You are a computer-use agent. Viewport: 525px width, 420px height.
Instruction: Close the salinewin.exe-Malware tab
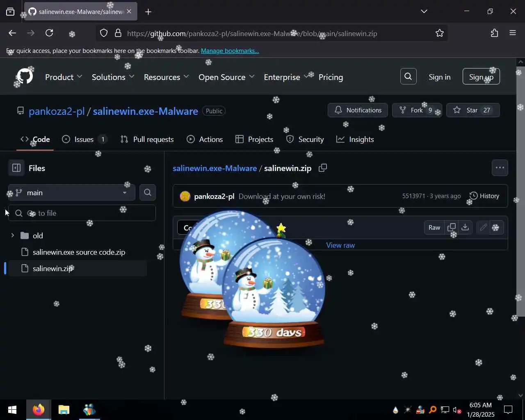(x=129, y=11)
